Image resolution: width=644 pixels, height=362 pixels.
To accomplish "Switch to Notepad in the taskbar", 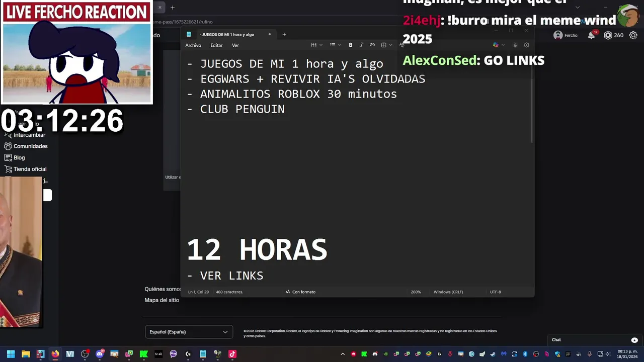I will 203,354.
